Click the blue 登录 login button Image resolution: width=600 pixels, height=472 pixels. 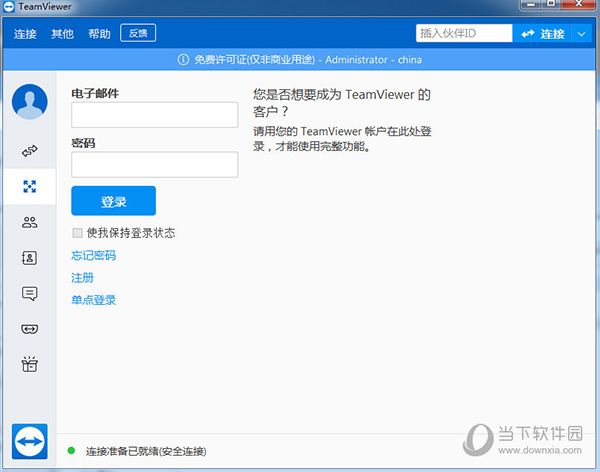click(113, 201)
